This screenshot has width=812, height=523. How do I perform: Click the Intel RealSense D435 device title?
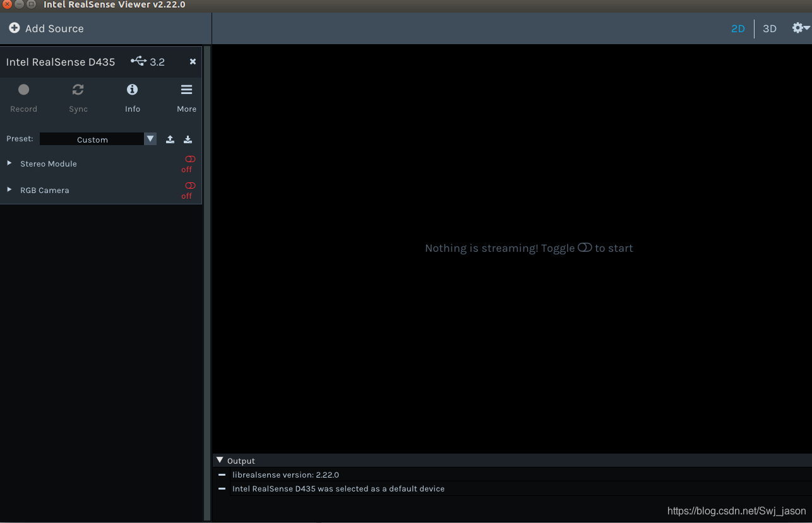tap(61, 62)
